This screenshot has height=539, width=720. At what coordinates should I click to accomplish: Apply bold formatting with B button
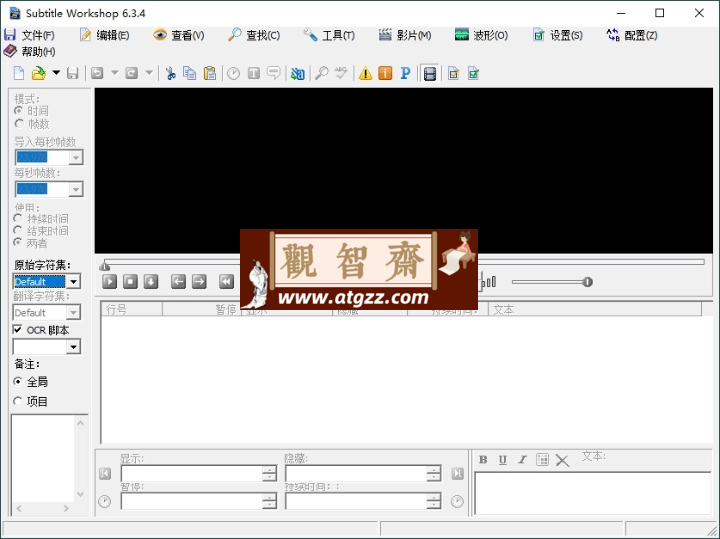pyautogui.click(x=483, y=460)
